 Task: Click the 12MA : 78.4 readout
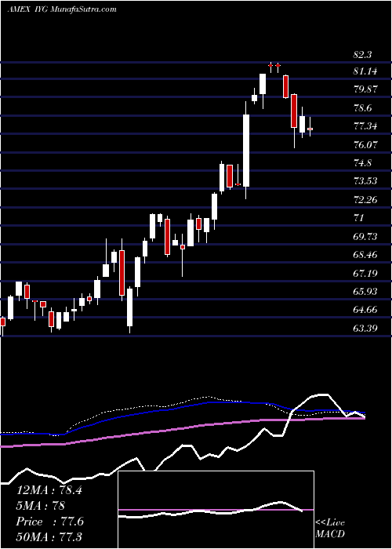click(x=49, y=490)
